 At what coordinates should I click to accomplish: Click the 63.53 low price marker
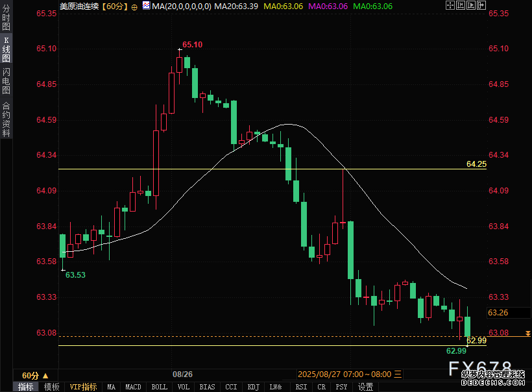[75, 275]
